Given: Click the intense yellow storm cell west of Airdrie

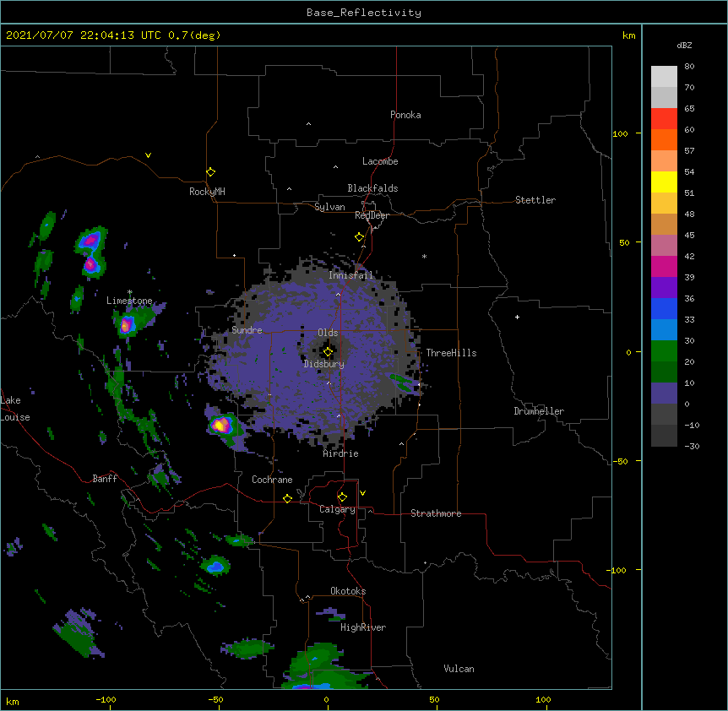Looking at the screenshot, I should pos(220,424).
